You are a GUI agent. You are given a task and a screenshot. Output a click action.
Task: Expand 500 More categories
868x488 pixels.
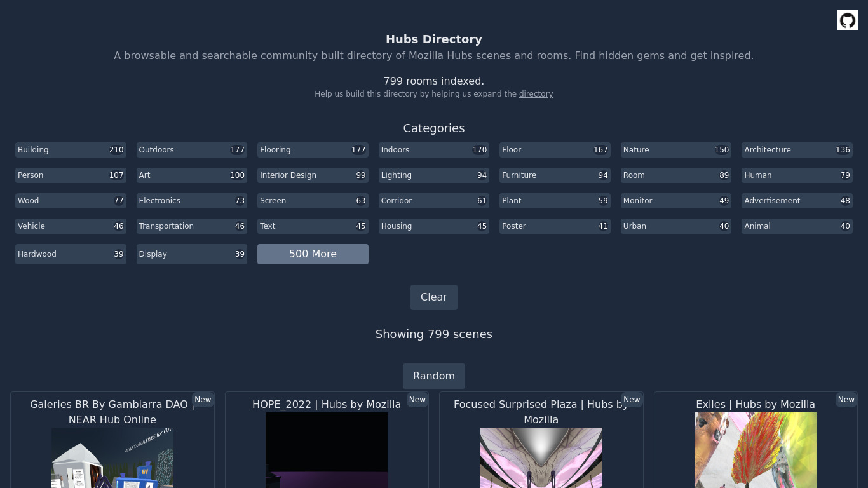tap(313, 254)
